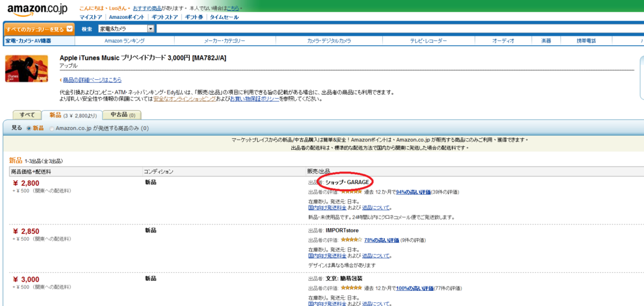This screenshot has width=644, height=306.
Task: Go to マイストア
Action: 92,17
